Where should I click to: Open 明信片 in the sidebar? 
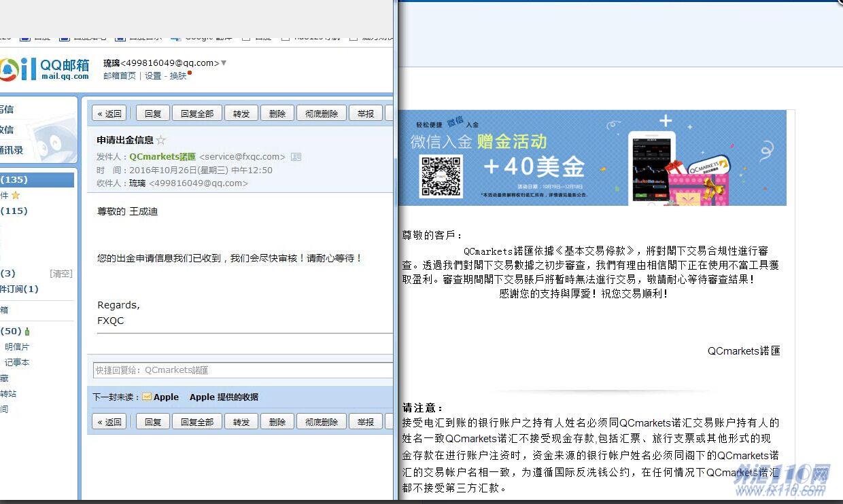(x=17, y=347)
